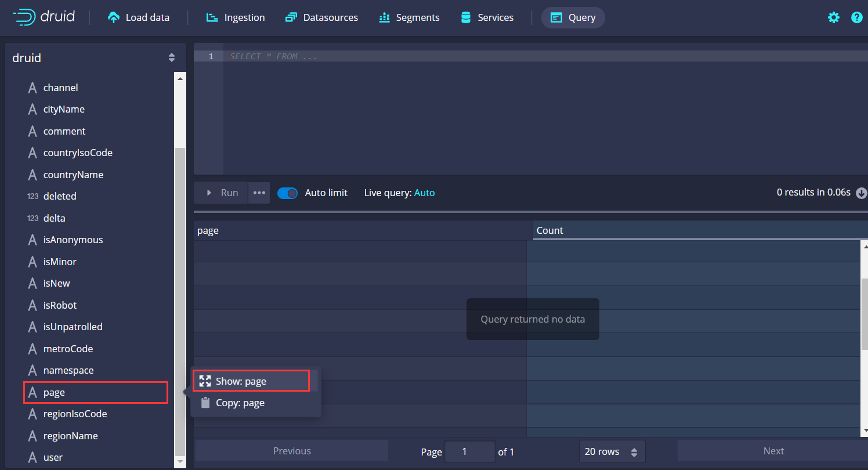Click the string icon beside isNew
868x470 pixels.
point(32,283)
